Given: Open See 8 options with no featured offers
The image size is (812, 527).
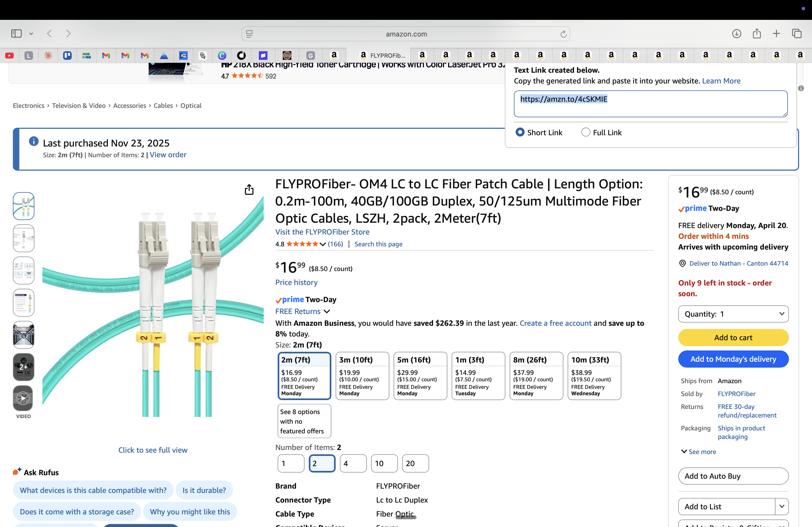Looking at the screenshot, I should [x=304, y=421].
